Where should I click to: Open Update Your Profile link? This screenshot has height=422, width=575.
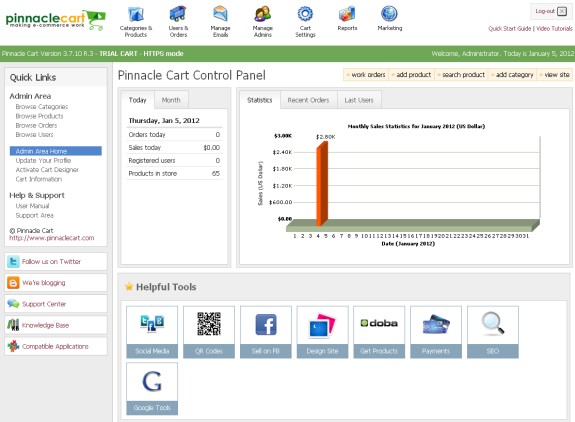[43, 161]
